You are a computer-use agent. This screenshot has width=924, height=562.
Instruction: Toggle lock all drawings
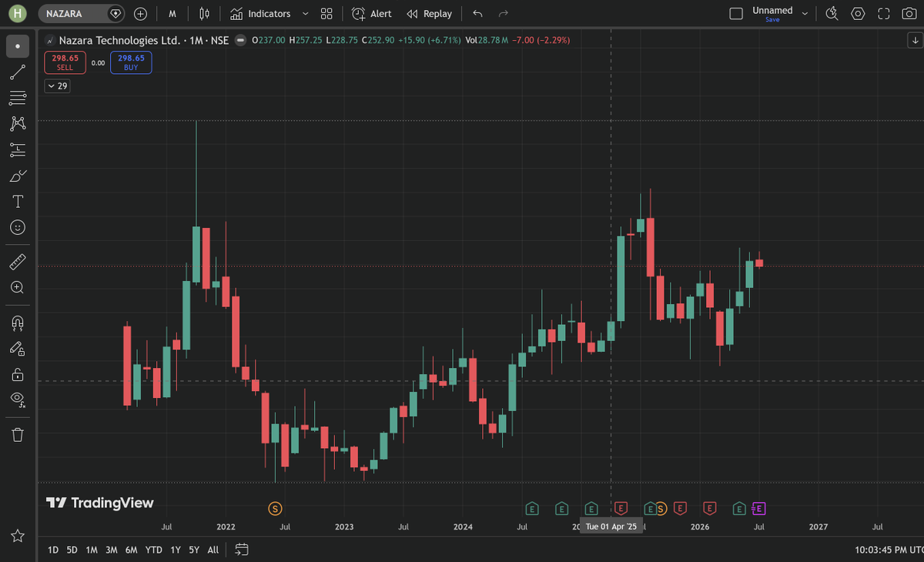click(18, 374)
